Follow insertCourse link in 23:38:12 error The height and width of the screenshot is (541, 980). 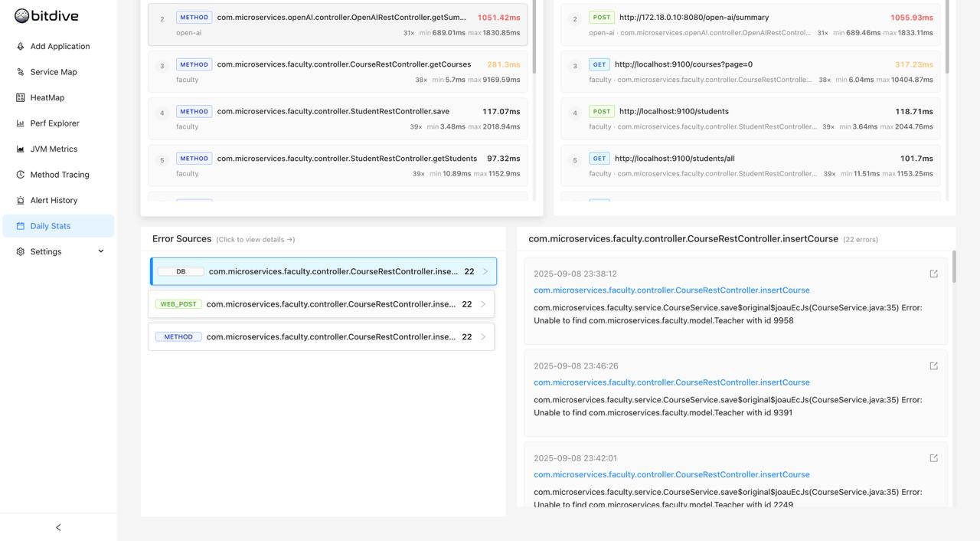(x=671, y=290)
